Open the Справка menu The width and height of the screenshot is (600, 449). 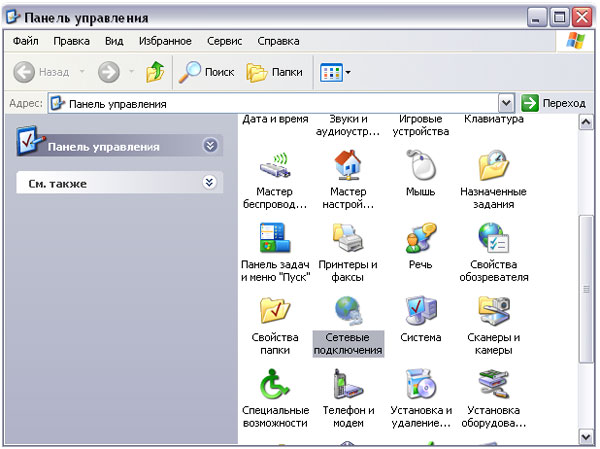278,41
